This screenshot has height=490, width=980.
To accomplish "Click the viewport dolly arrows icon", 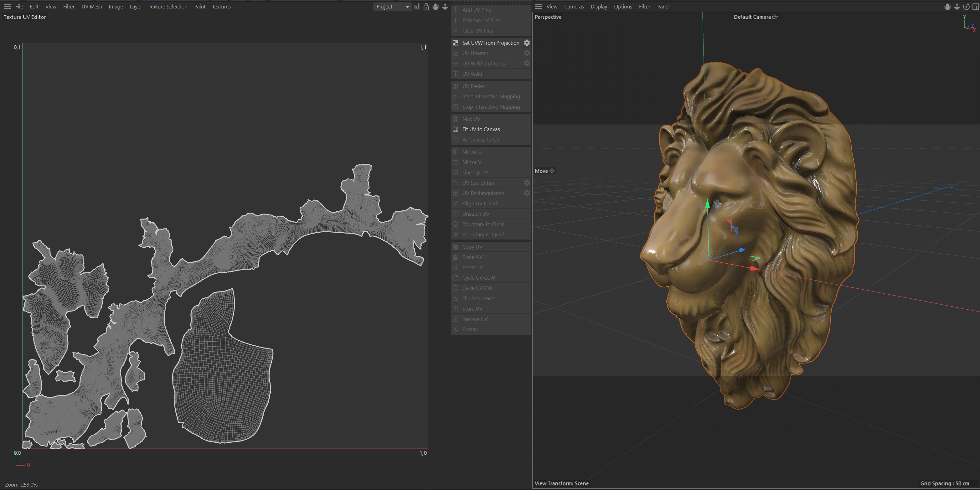I will [957, 7].
